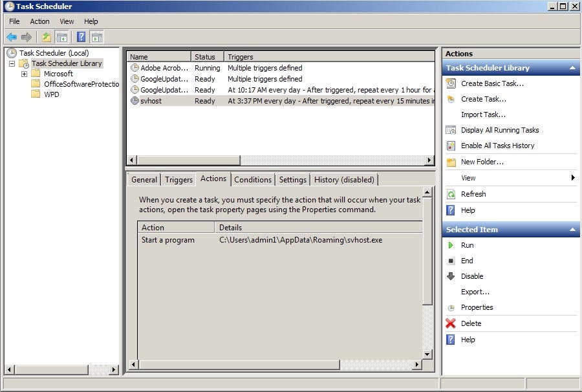The height and width of the screenshot is (392, 582).
Task: Select the svhost task row
Action: coord(151,101)
